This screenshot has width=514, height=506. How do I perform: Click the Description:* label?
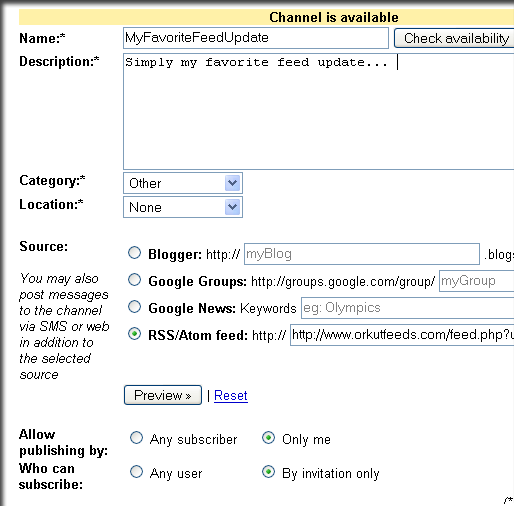click(59, 62)
